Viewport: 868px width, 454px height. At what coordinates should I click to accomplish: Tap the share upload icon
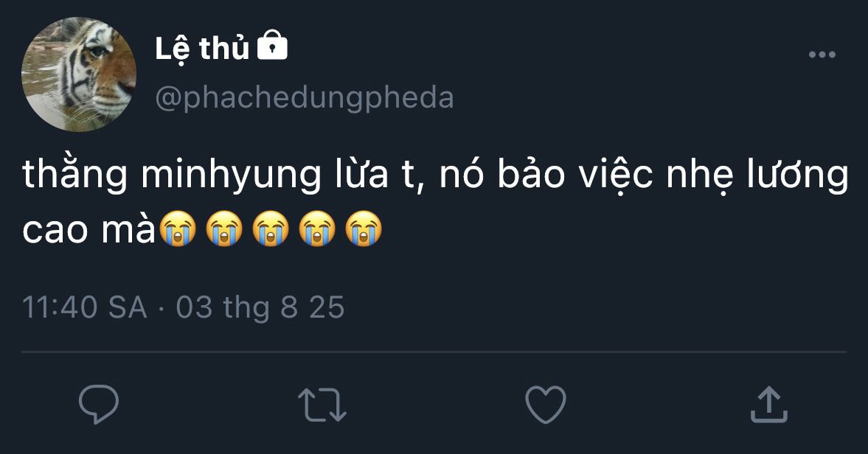pos(768,405)
